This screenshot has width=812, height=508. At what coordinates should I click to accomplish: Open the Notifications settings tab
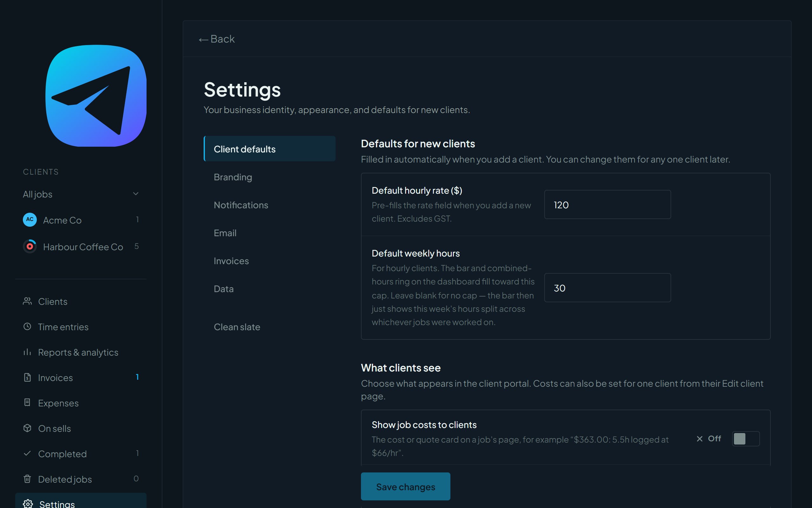point(269,204)
